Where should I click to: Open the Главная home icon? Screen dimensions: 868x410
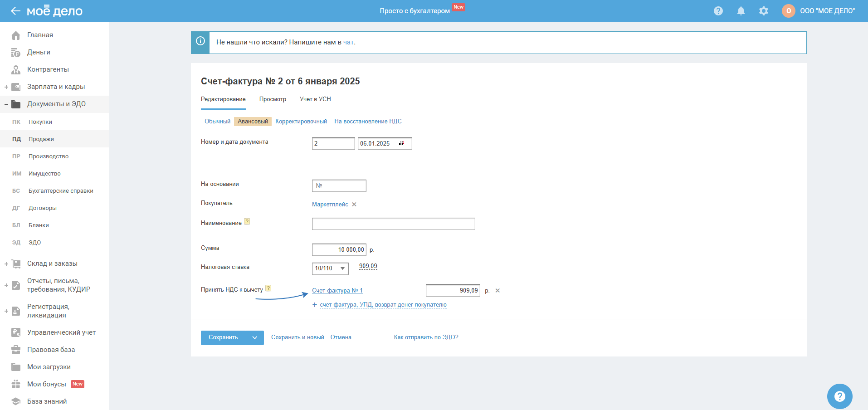[x=16, y=35]
